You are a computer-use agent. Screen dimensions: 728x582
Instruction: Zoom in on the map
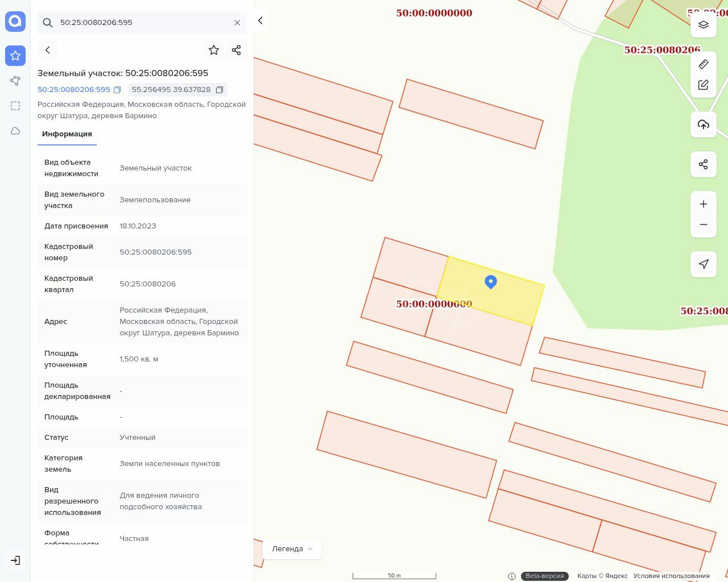click(x=703, y=204)
